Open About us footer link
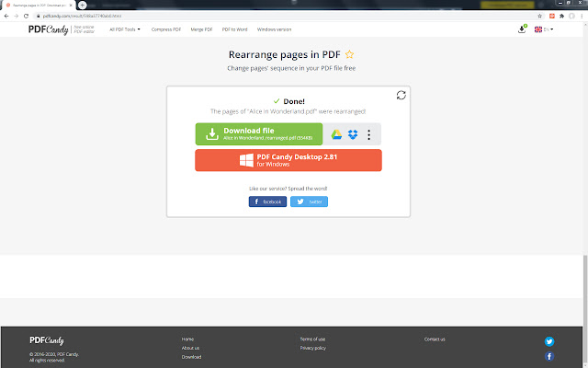Viewport: 588px width, 368px height. pos(190,348)
